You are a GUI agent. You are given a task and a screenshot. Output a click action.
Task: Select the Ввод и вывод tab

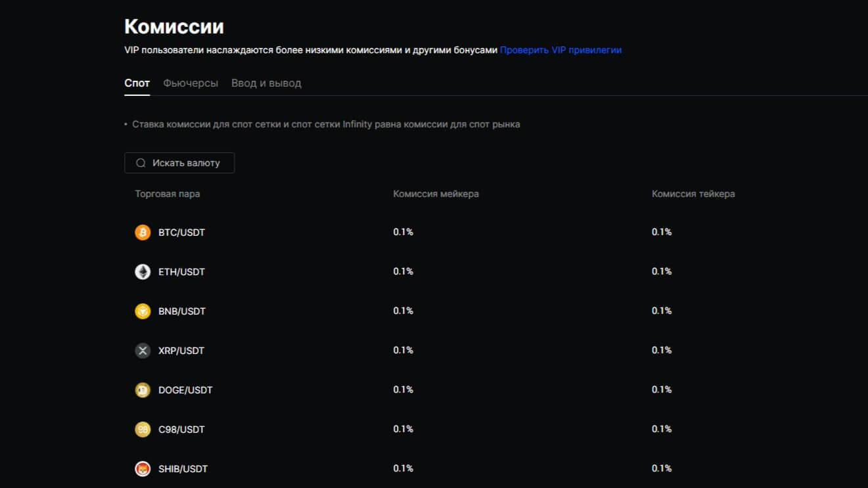click(266, 83)
